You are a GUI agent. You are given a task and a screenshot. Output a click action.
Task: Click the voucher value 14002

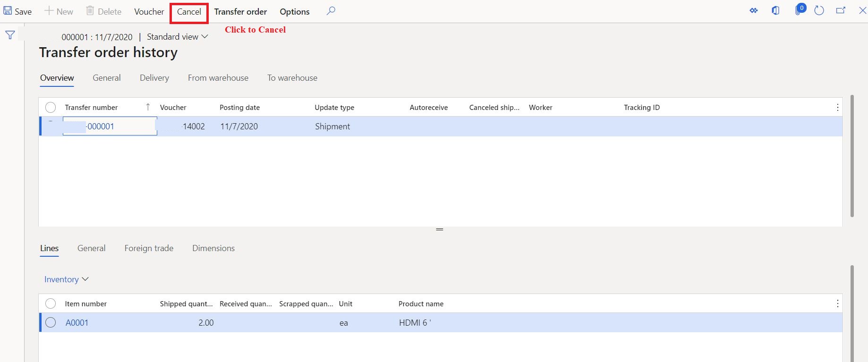pyautogui.click(x=194, y=126)
